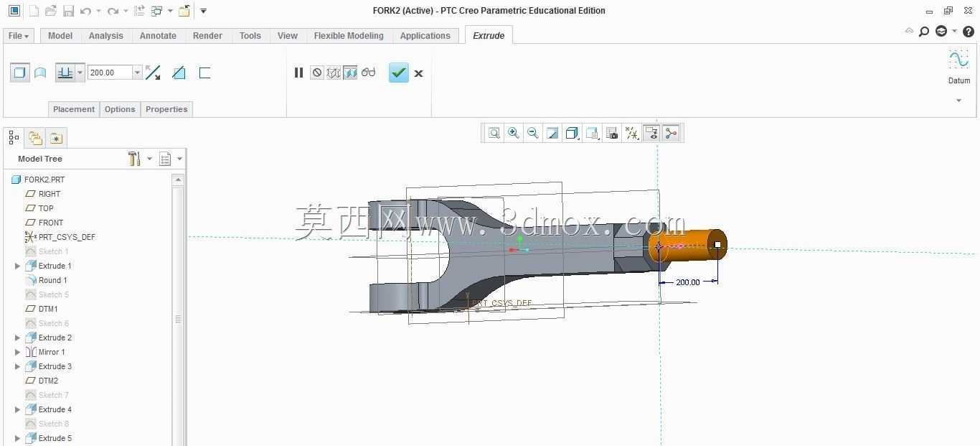980x446 pixels.
Task: Select Extrude as solid option
Action: click(x=20, y=73)
